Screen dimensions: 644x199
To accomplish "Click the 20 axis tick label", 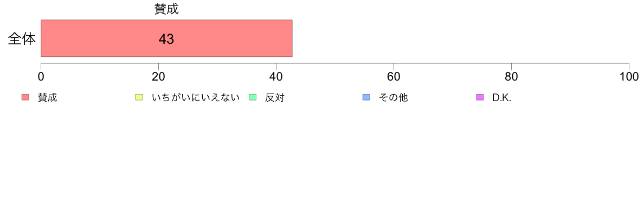I will (158, 77).
